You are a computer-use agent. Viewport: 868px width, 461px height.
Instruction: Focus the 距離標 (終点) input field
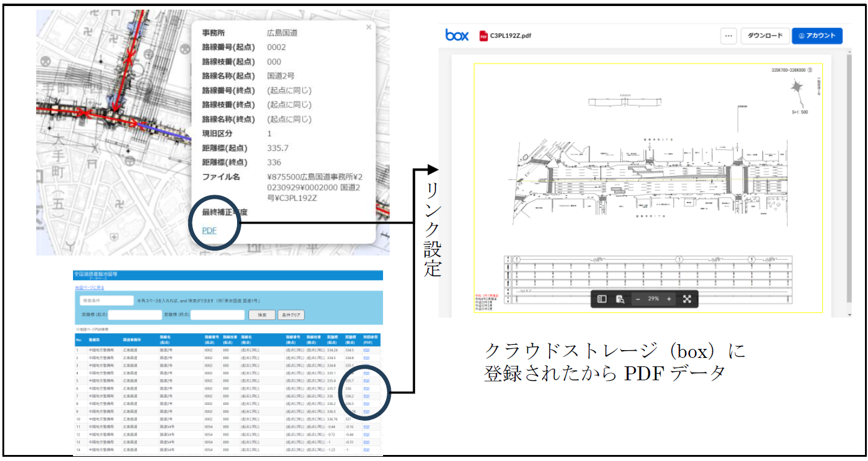[217, 315]
